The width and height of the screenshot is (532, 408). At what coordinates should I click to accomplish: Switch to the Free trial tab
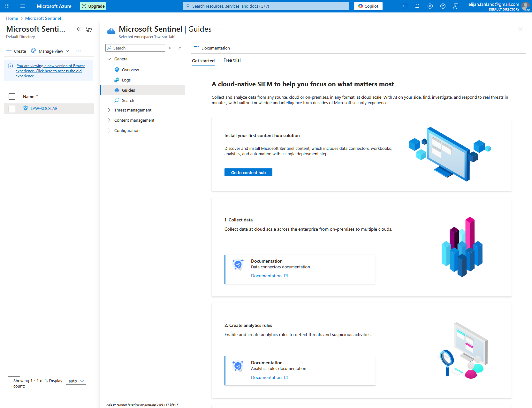pos(232,60)
